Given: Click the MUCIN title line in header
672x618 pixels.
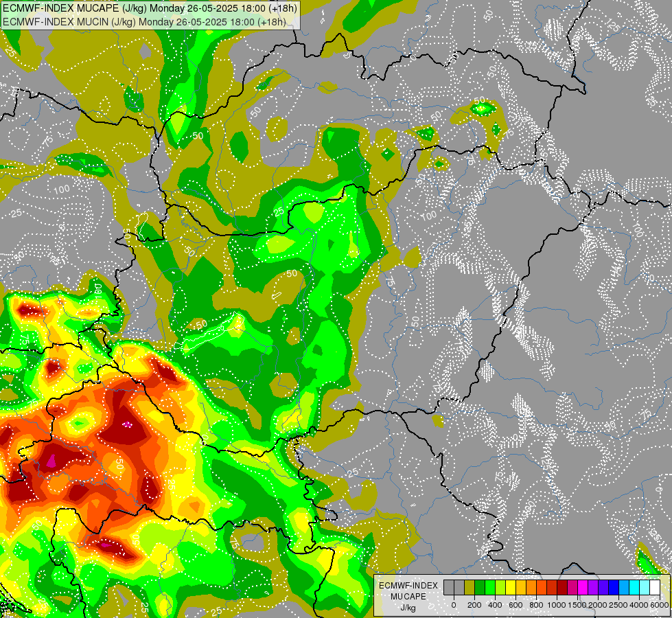Looking at the screenshot, I should pyautogui.click(x=144, y=21).
